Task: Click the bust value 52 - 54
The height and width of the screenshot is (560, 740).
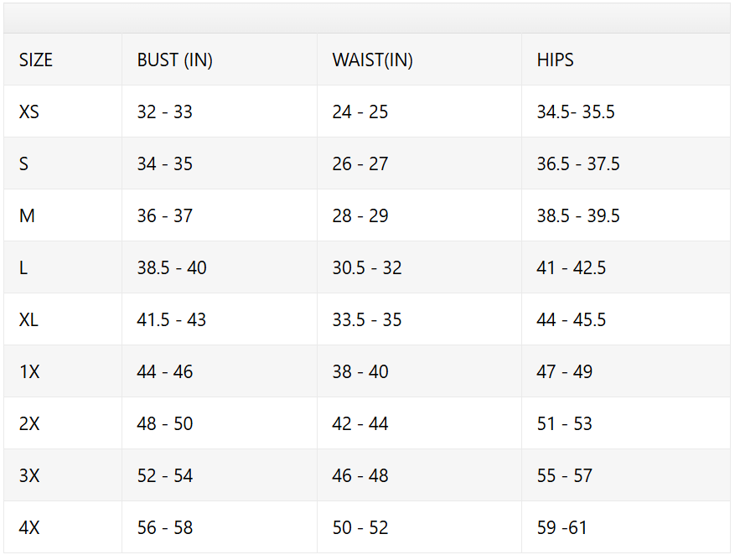Action: click(165, 475)
